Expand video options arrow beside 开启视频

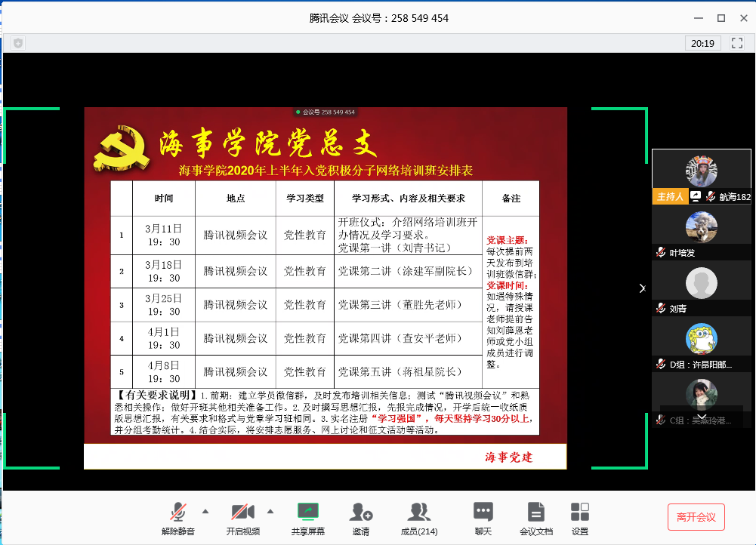point(270,511)
